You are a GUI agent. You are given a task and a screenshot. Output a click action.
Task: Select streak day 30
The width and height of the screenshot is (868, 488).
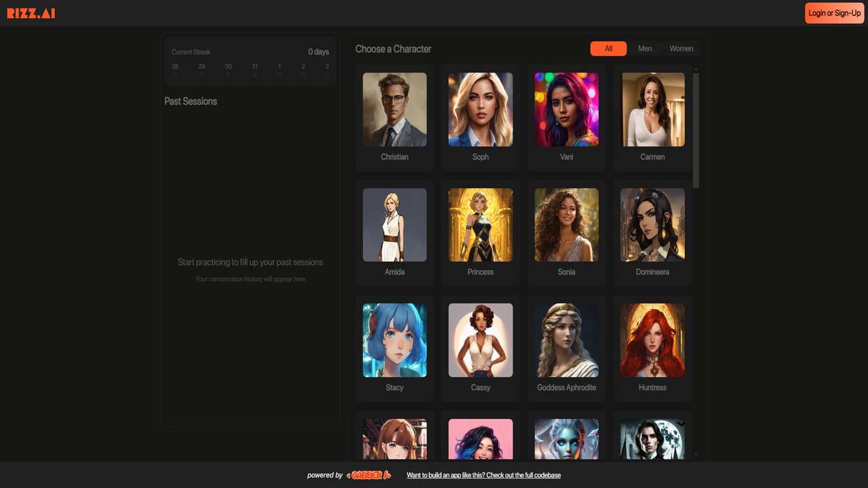coord(228,70)
